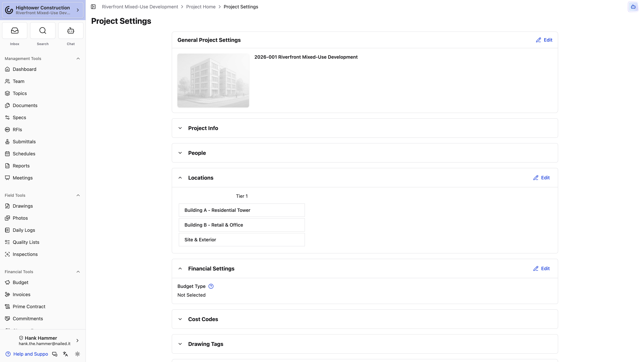Click the assistant bot icon at top right

pyautogui.click(x=633, y=7)
